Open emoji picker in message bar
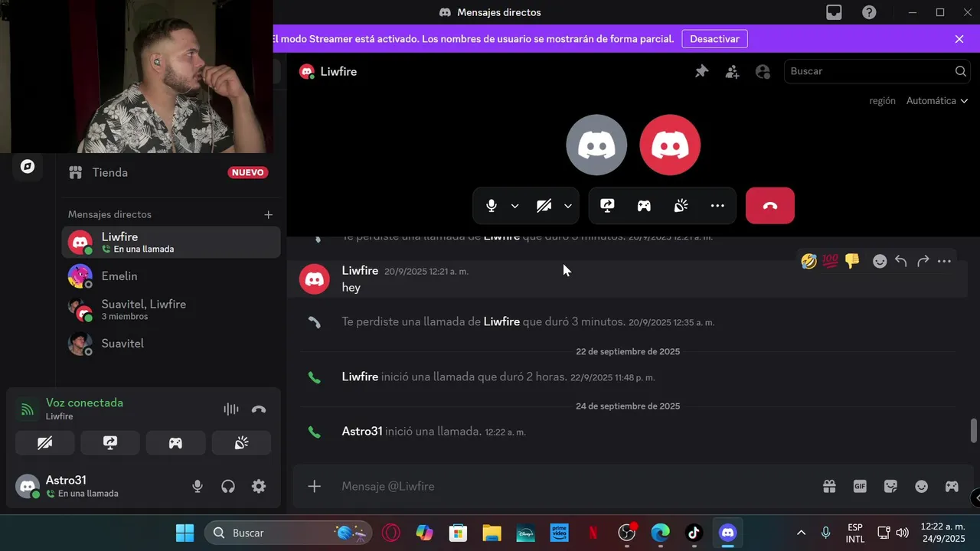Viewport: 980px width, 551px height. (x=921, y=486)
